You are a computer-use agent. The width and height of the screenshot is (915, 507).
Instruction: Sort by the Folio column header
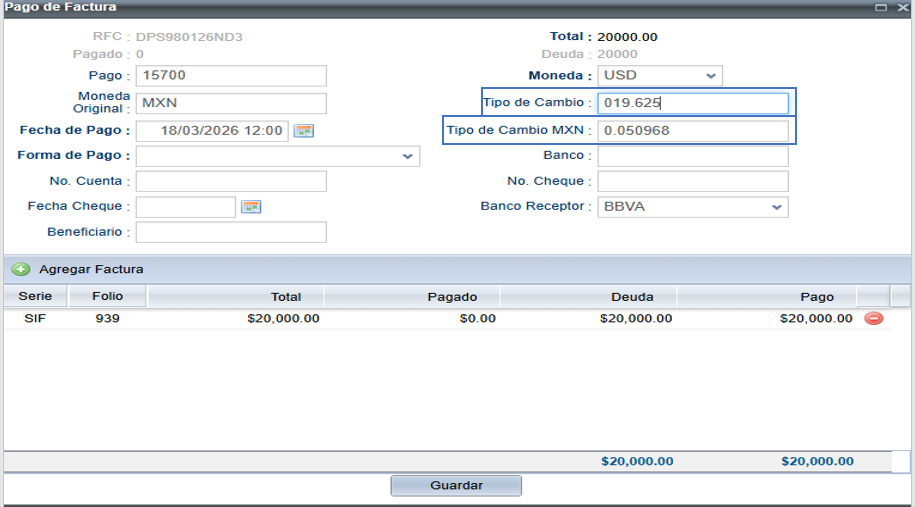tap(108, 296)
